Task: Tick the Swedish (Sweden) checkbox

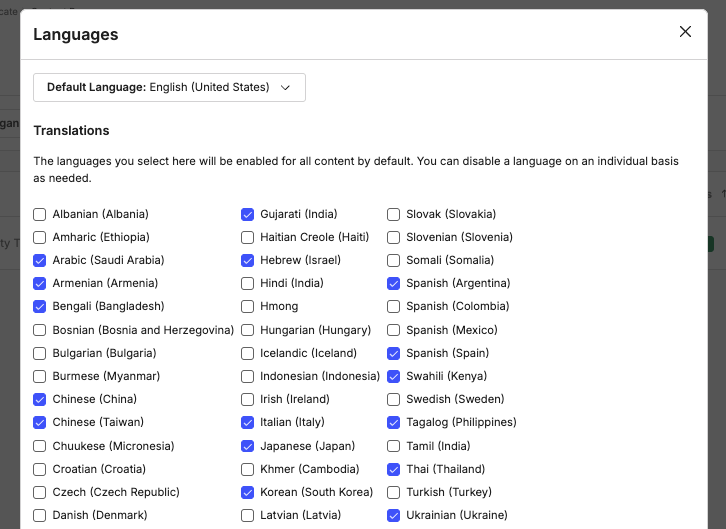Action: coord(394,399)
